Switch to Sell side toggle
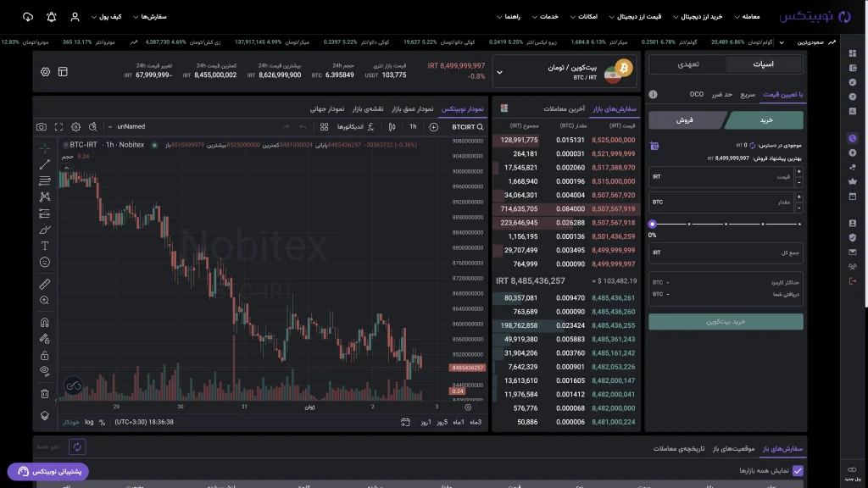This screenshot has width=868, height=488. click(685, 120)
